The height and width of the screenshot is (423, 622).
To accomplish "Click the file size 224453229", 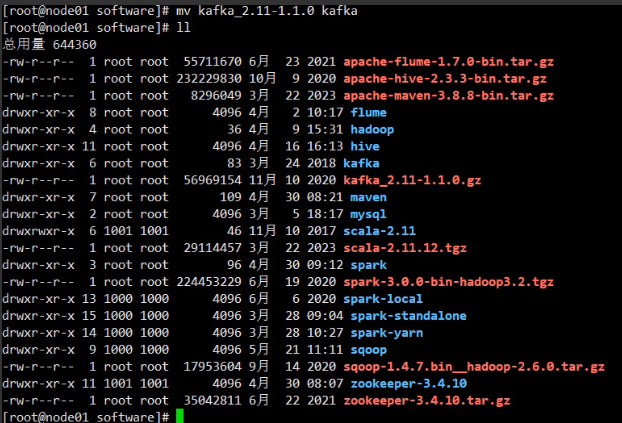I will point(209,282).
